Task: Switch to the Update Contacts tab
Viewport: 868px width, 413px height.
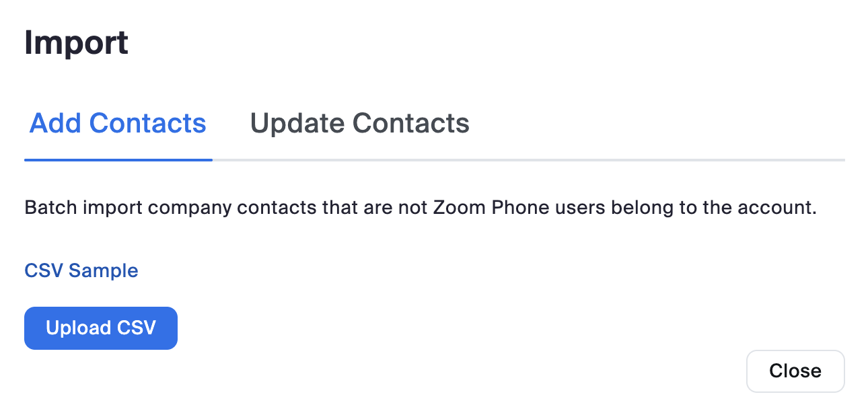Action: pyautogui.click(x=359, y=124)
